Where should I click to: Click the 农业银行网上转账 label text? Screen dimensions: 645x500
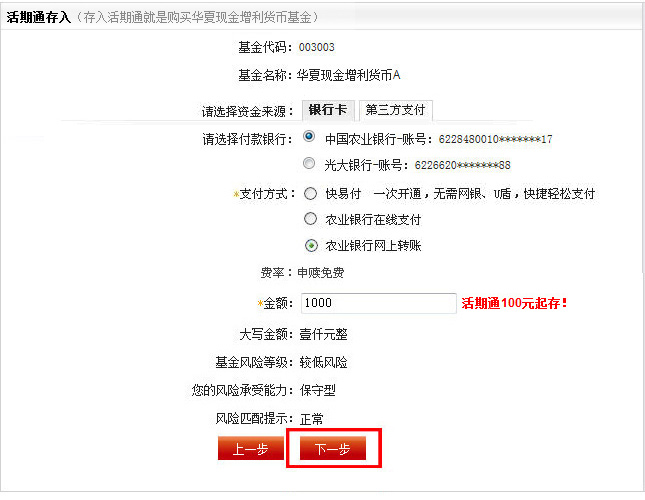[x=373, y=246]
